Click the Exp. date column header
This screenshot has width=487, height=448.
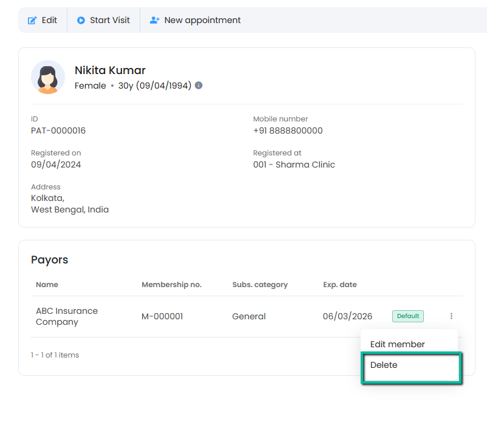pos(339,285)
